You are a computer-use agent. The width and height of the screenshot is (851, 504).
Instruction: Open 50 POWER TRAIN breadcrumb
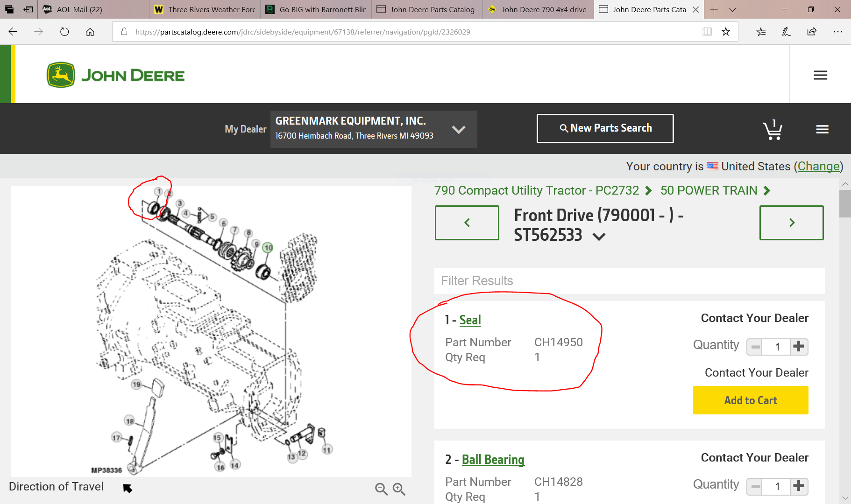click(x=709, y=190)
